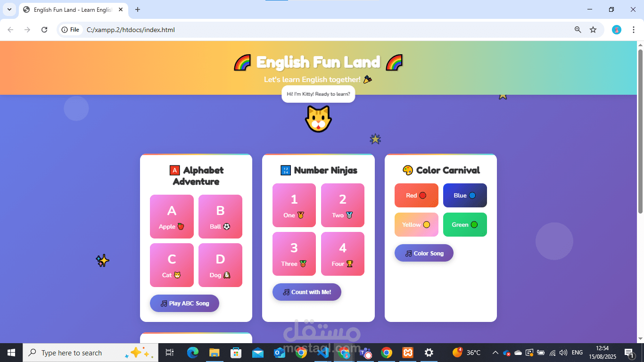Open Outlook from taskbar

coord(279,353)
